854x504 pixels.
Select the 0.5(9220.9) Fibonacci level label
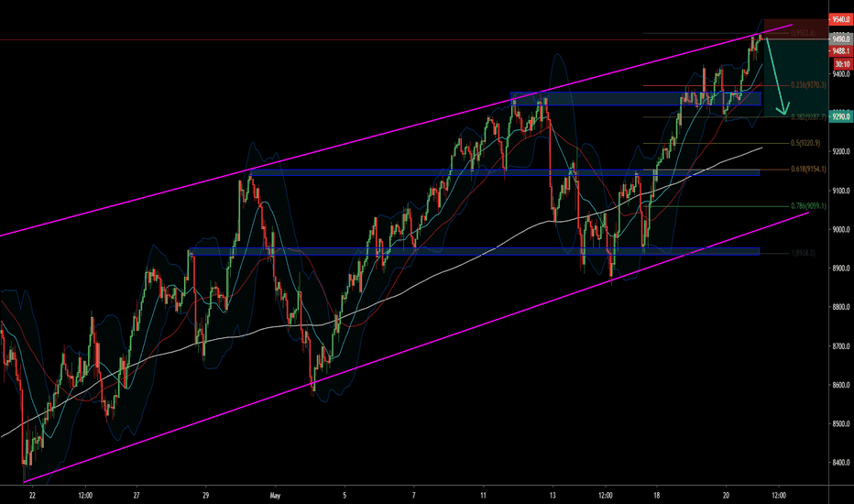coord(805,143)
